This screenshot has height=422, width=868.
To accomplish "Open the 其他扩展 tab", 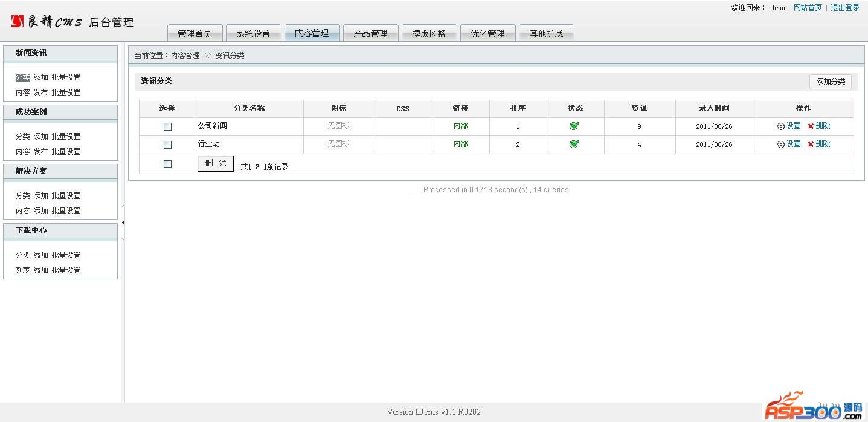I will click(x=546, y=33).
